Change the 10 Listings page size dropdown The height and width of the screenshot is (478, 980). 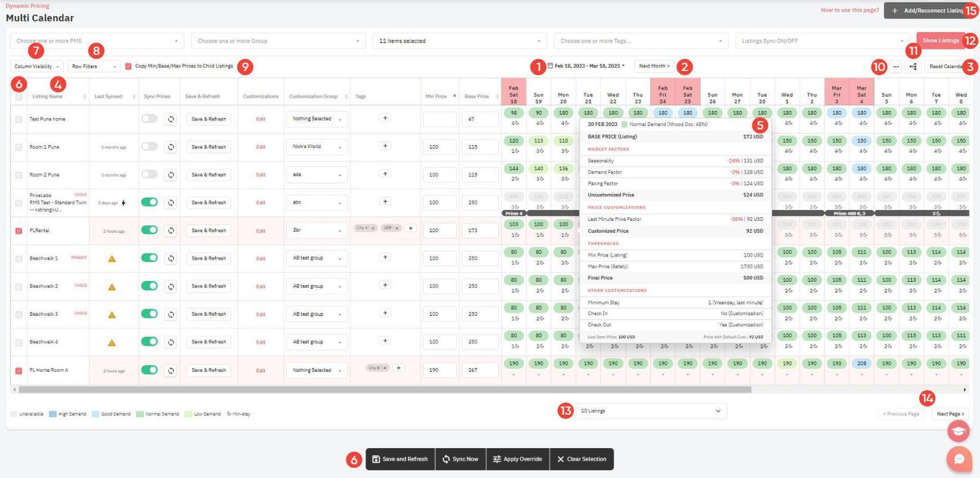click(x=650, y=411)
